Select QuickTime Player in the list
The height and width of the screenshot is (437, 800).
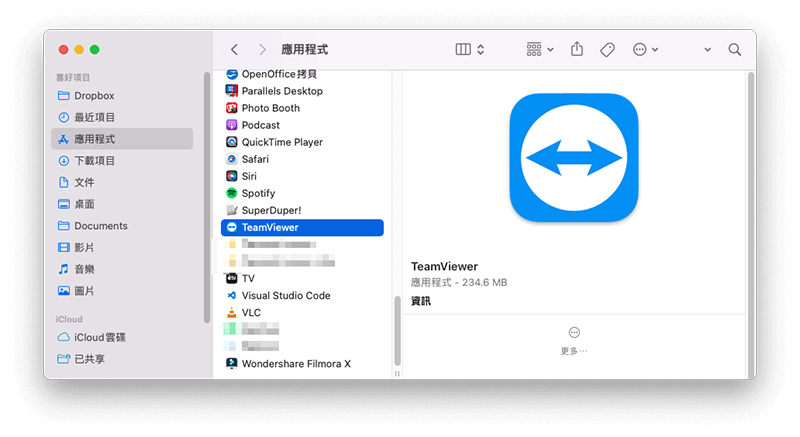302,142
